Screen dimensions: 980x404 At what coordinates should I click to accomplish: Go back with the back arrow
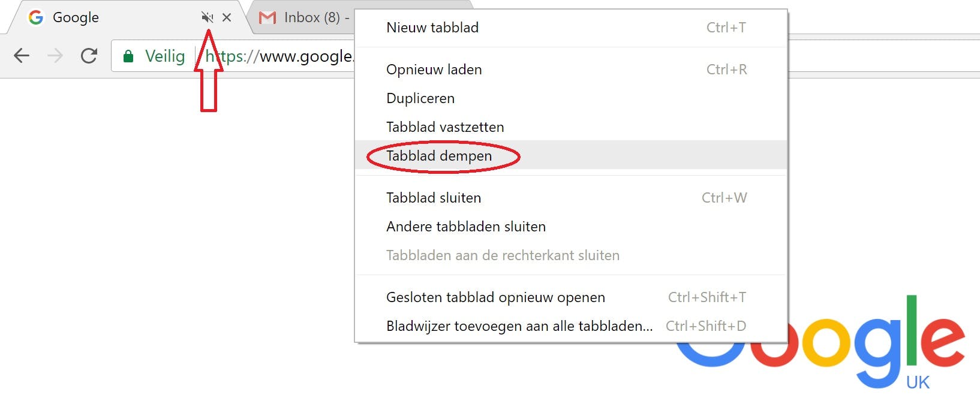[x=22, y=56]
